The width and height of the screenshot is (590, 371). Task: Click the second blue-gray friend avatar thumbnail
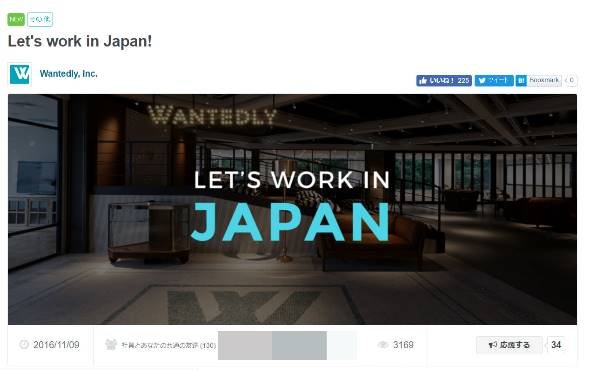click(x=299, y=345)
